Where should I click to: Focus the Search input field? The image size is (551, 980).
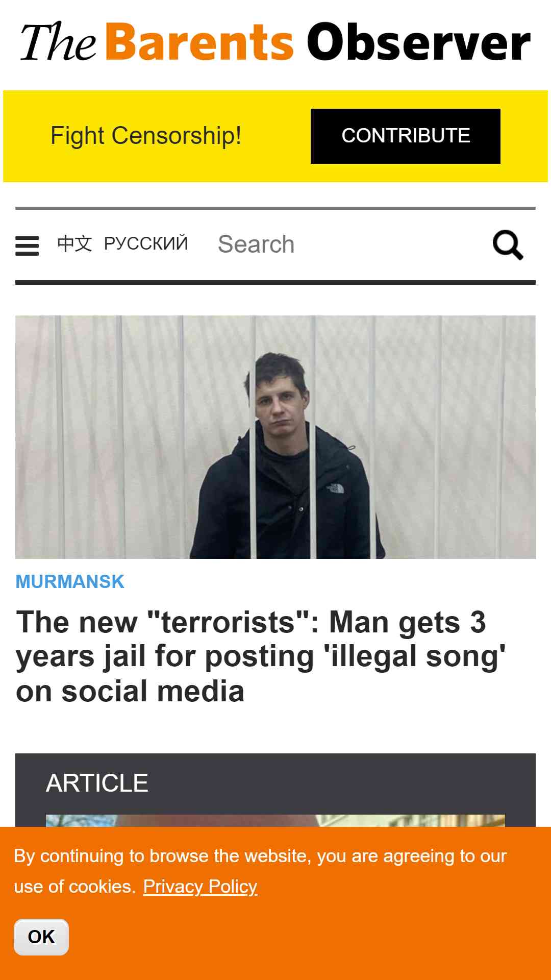coord(347,244)
